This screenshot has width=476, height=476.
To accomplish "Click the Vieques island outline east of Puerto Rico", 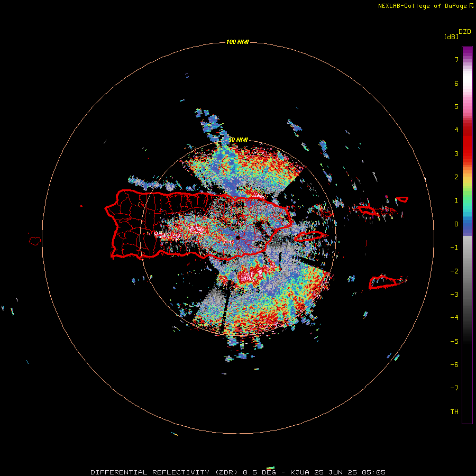I will (x=309, y=236).
